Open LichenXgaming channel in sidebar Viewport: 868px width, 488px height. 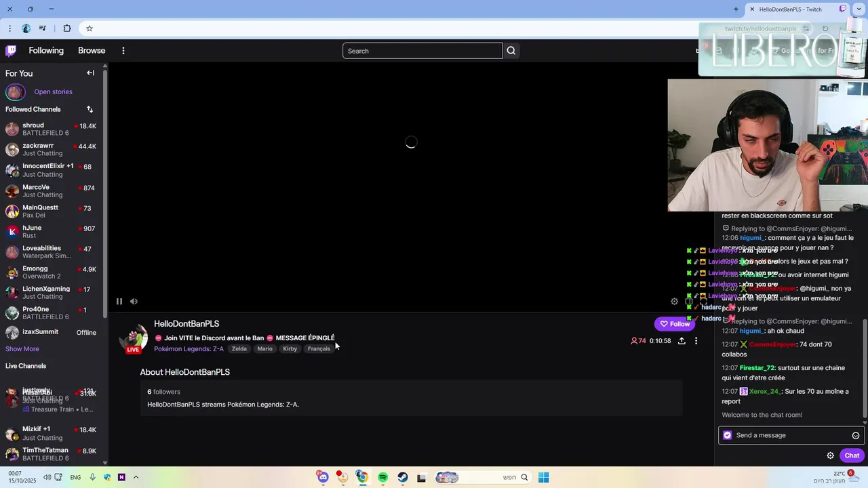52,292
